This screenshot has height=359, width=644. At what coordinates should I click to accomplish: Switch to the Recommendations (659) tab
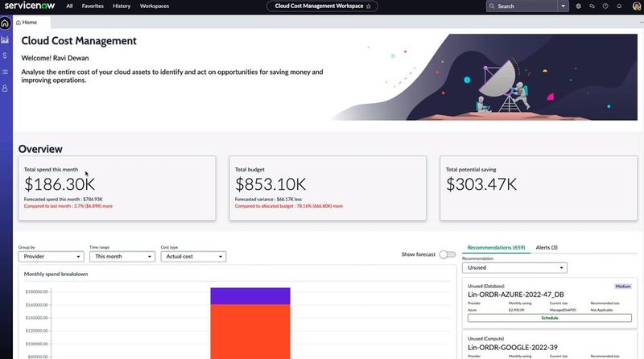(496, 248)
